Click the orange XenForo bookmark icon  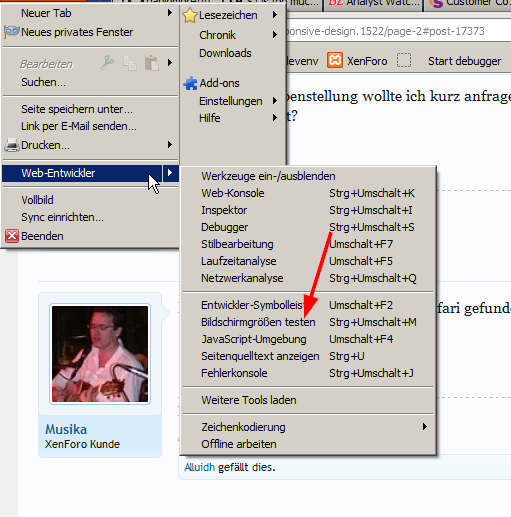335,61
